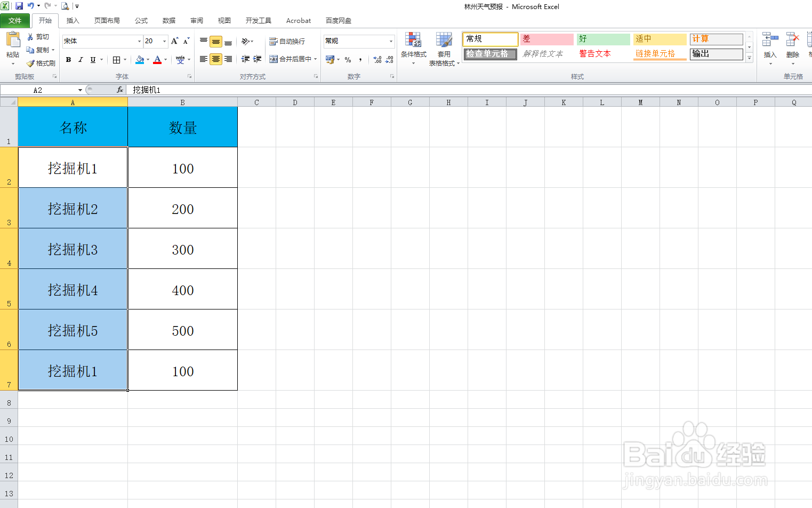The image size is (812, 508).
Task: Apply the red font color
Action: pos(157,60)
